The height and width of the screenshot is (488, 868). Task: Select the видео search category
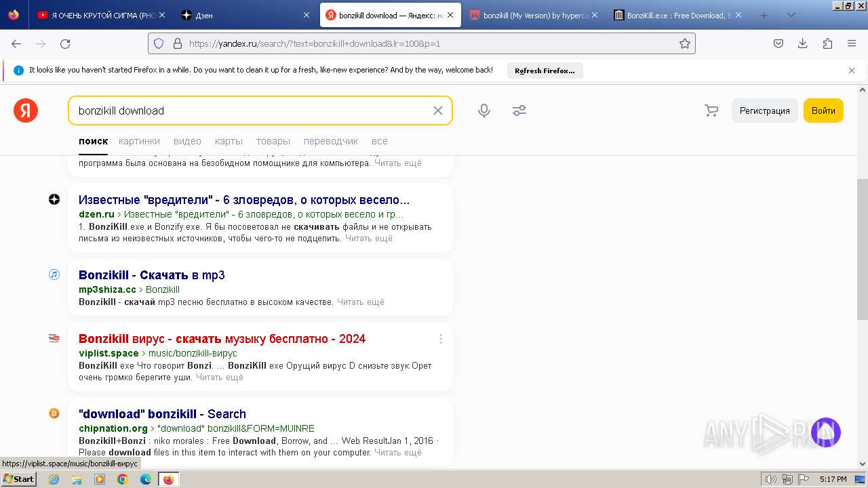187,141
